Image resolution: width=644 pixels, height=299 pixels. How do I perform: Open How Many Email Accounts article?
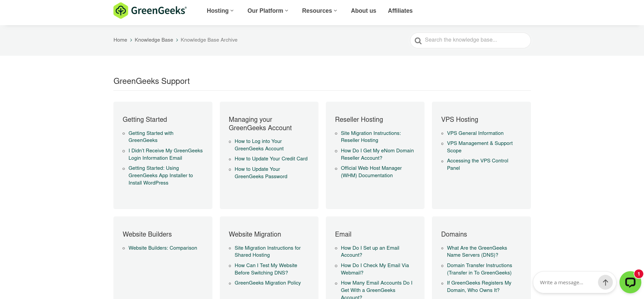click(377, 290)
